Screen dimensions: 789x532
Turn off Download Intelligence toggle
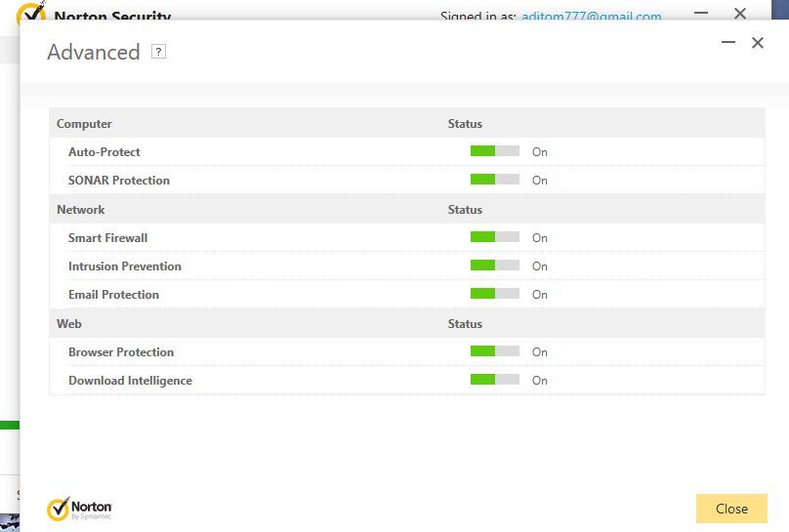[495, 379]
